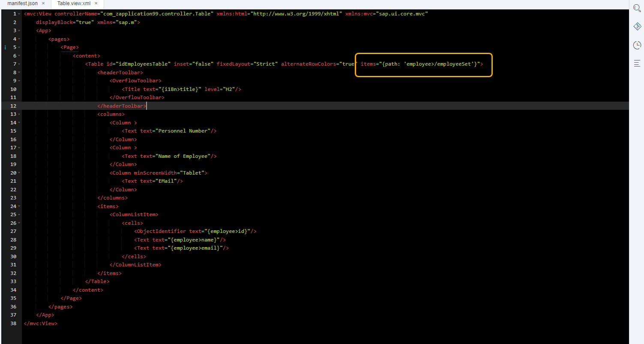Click the blue info icon beside line 5

[x=5, y=47]
